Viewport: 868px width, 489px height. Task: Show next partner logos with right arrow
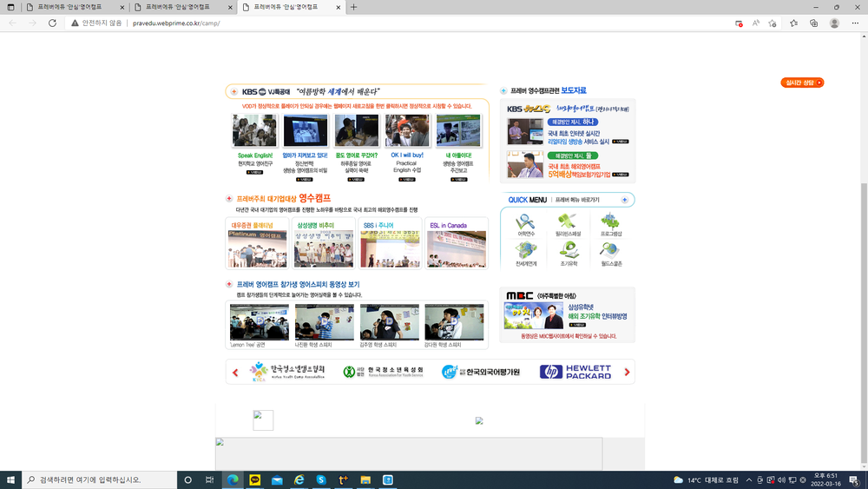tap(628, 372)
